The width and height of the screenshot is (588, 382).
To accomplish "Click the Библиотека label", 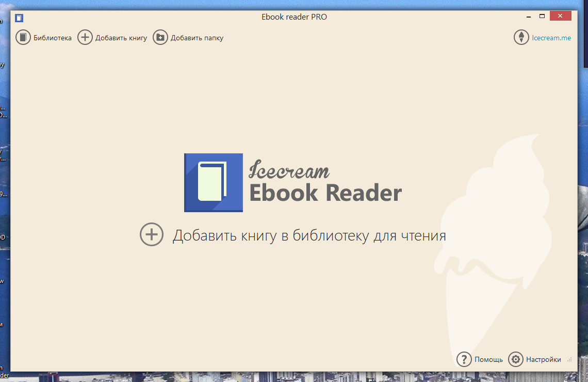I will point(53,38).
